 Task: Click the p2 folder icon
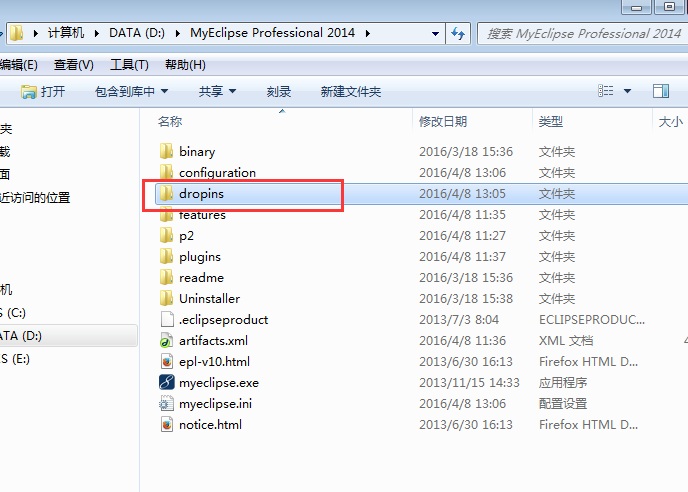tap(166, 236)
